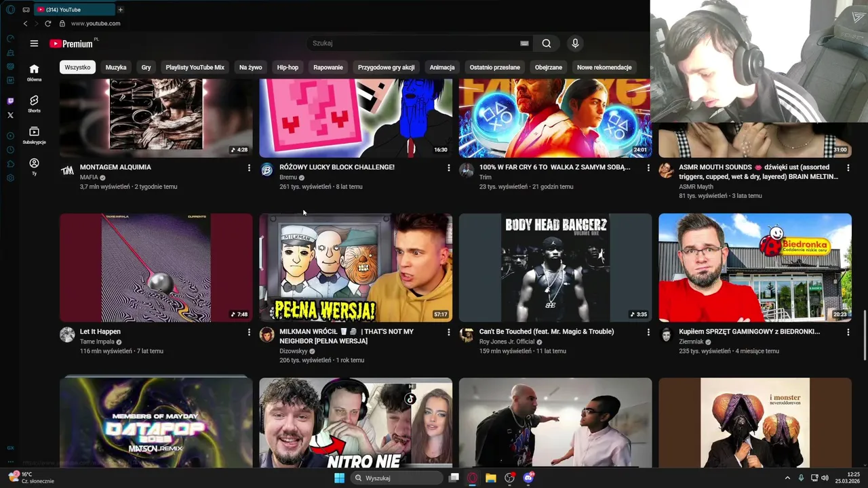Image resolution: width=868 pixels, height=488 pixels.
Task: Open Can't Be Touched video title
Action: coord(547,331)
